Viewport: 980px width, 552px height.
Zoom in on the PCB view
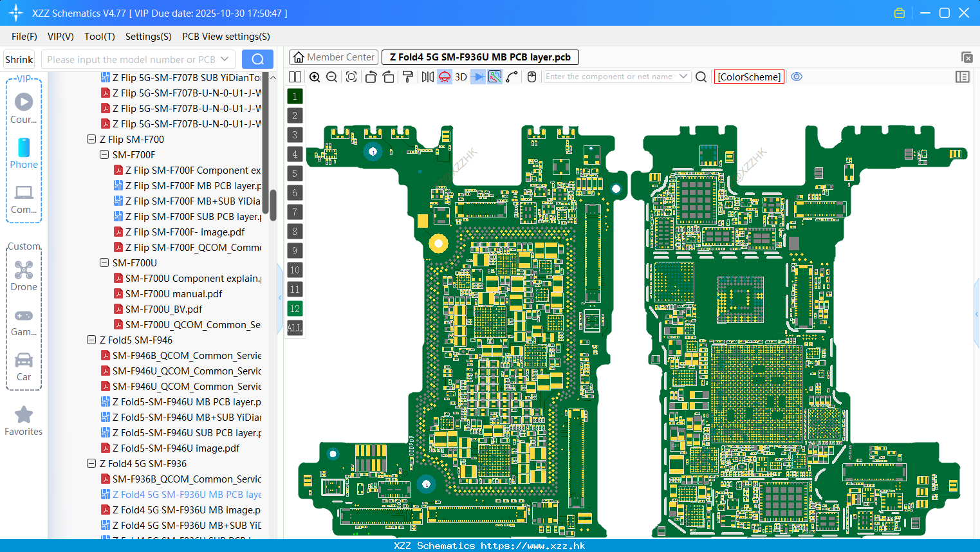click(315, 77)
